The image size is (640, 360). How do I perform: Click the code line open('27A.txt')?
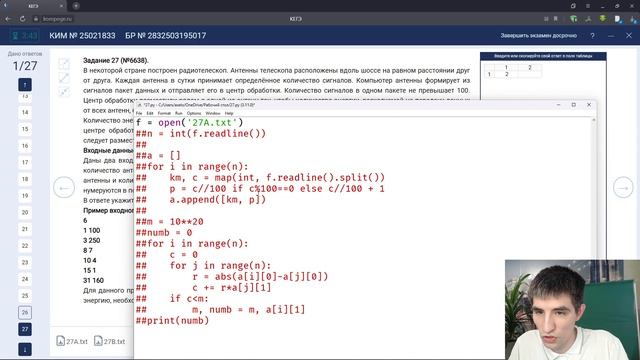click(x=189, y=122)
